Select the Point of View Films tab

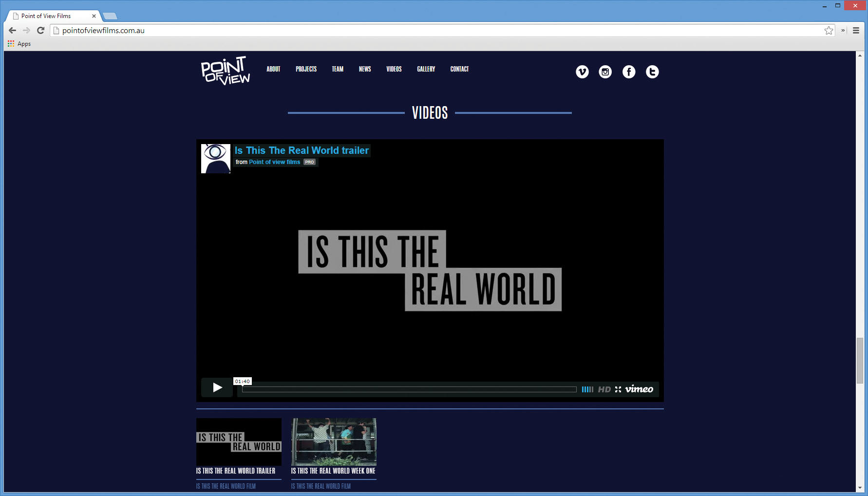pos(52,16)
